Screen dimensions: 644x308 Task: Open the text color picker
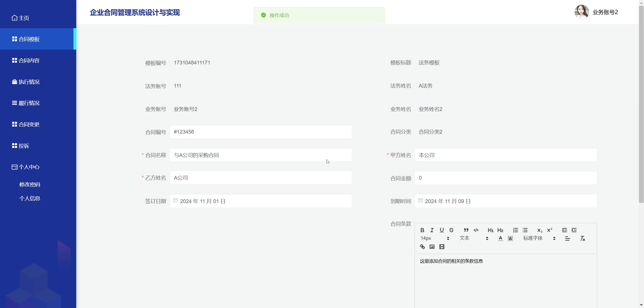pos(501,238)
